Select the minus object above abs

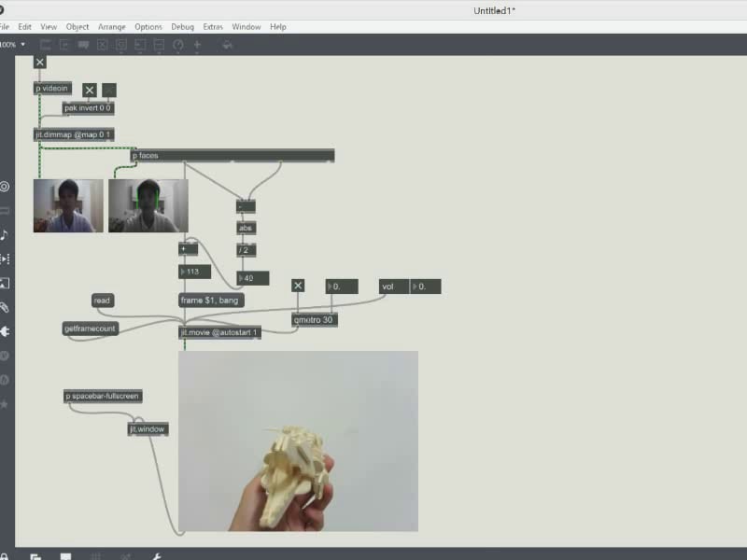pos(246,206)
